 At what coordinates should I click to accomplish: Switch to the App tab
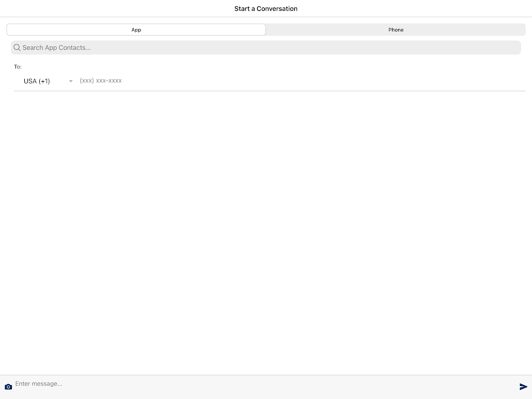click(136, 29)
